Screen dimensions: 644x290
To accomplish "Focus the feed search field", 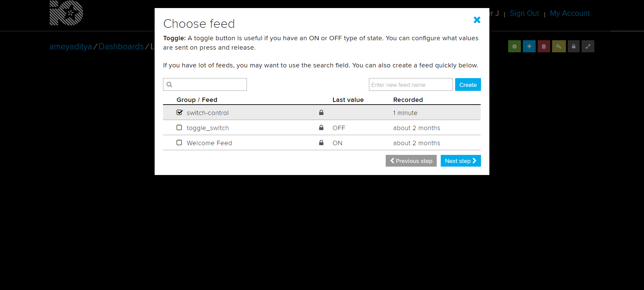I will pyautogui.click(x=205, y=84).
